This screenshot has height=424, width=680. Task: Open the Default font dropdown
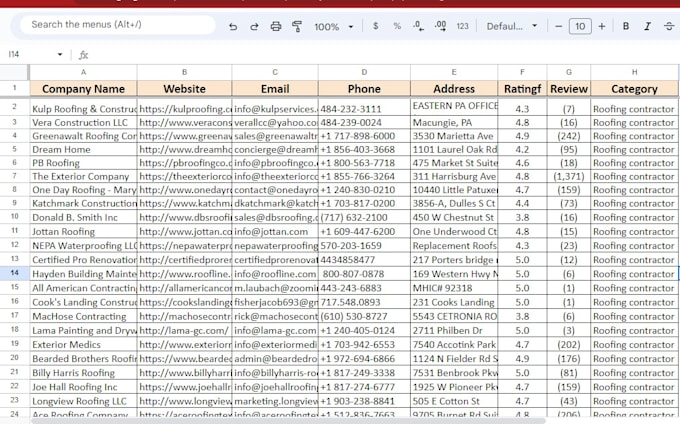[512, 26]
